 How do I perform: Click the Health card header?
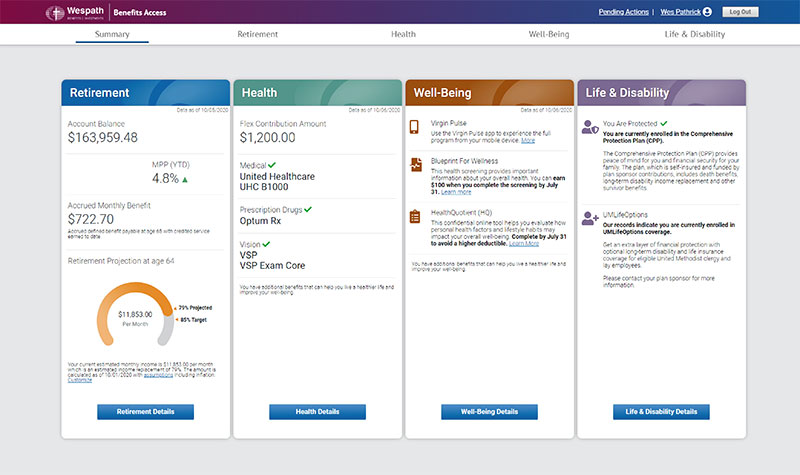(317, 93)
